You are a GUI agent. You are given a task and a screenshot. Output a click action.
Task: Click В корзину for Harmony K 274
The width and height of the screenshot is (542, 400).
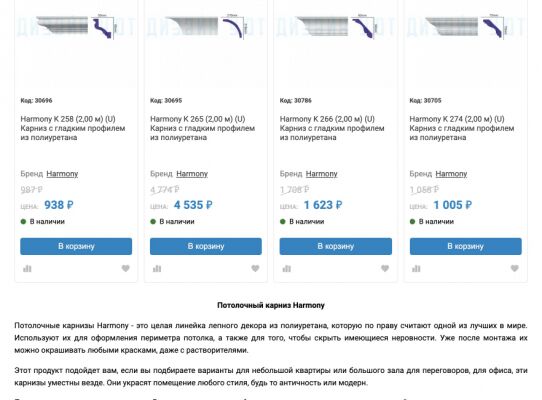(466, 246)
